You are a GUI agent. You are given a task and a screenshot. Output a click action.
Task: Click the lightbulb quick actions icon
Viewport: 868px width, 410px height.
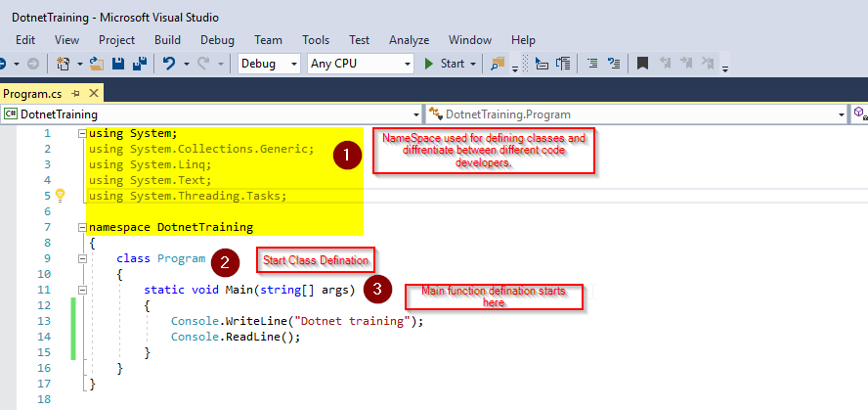click(x=61, y=195)
